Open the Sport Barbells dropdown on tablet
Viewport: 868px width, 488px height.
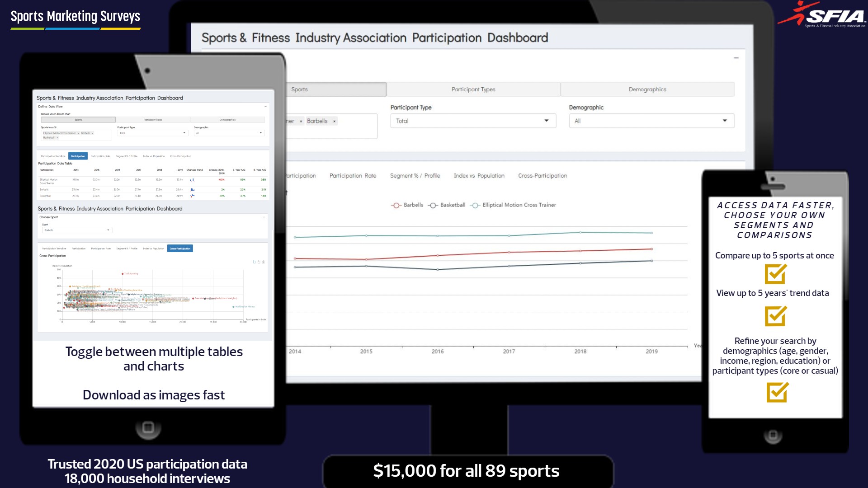click(77, 230)
